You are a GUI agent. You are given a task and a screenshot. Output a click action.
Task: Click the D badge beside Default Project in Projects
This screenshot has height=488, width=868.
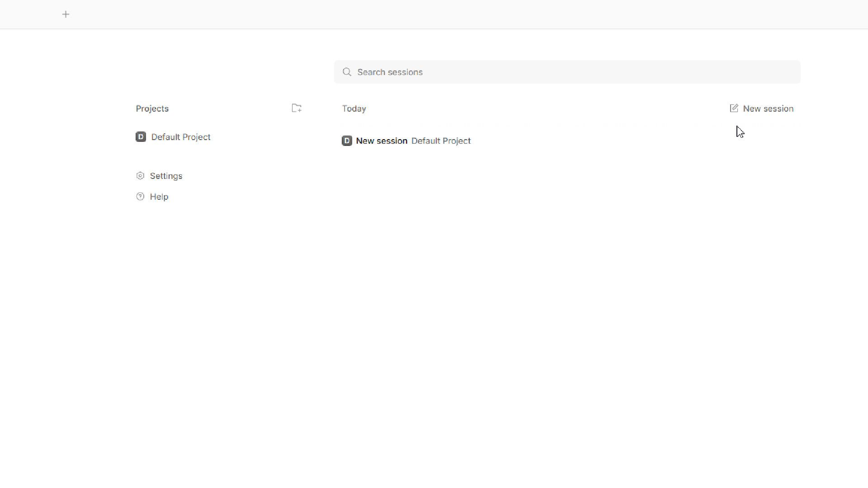141,137
